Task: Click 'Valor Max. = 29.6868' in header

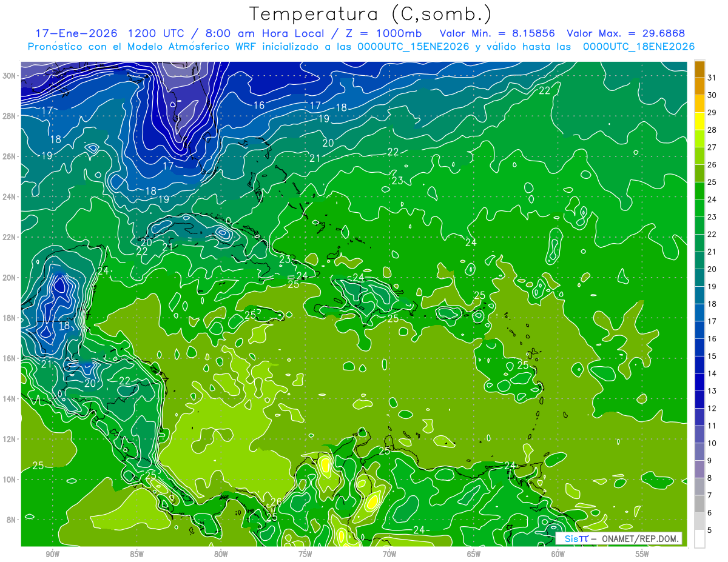Action: (625, 33)
